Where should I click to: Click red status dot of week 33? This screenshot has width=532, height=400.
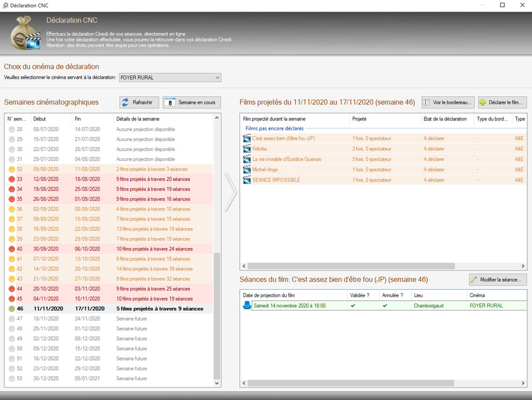(x=12, y=179)
